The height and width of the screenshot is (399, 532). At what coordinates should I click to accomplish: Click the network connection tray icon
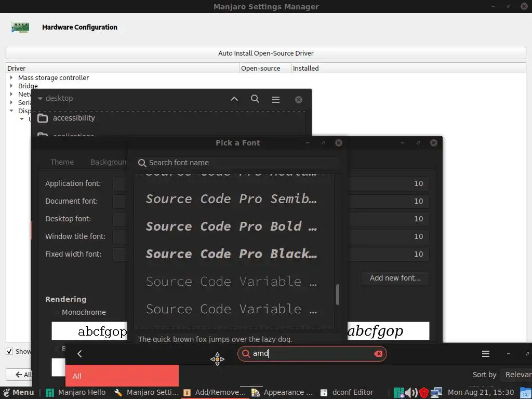click(x=436, y=393)
